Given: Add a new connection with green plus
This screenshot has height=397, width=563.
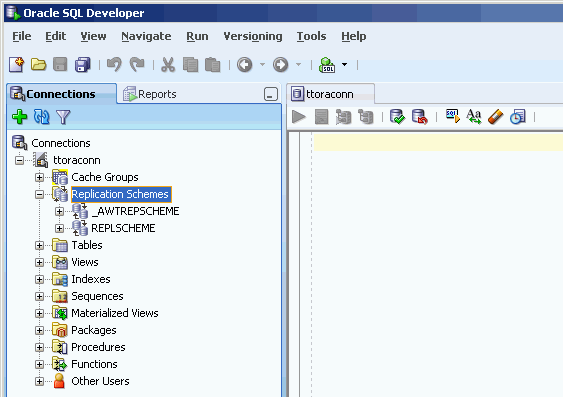Looking at the screenshot, I should point(19,117).
